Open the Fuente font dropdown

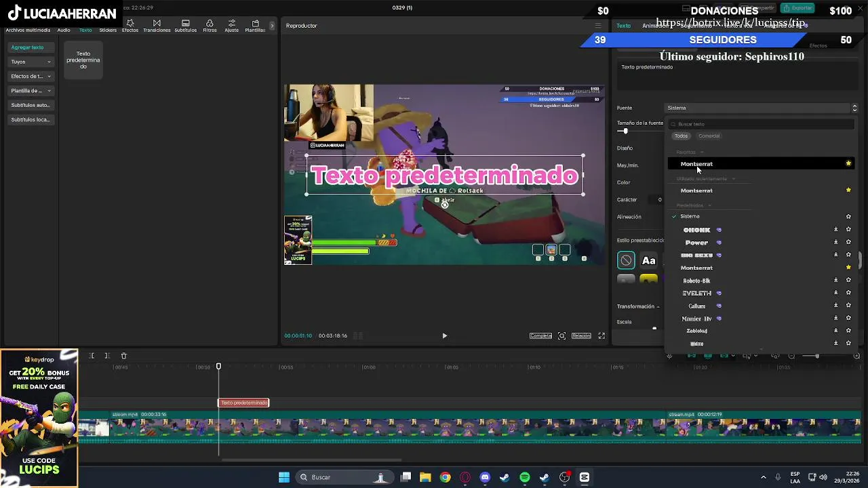click(x=762, y=108)
